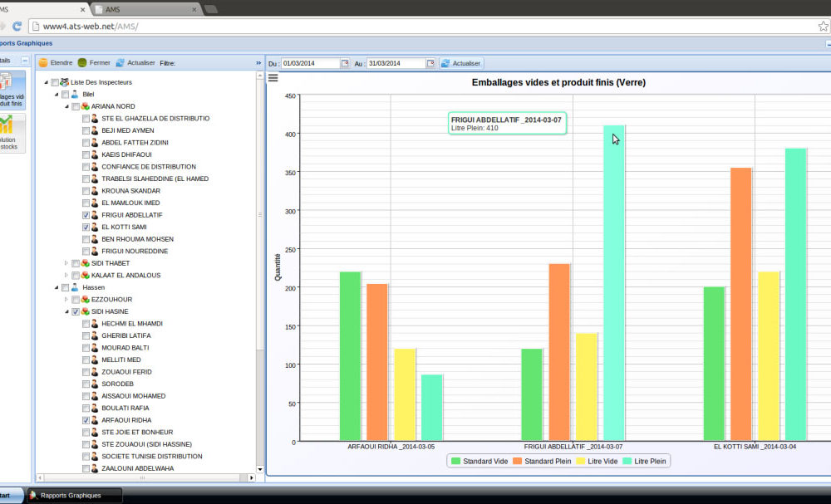Image resolution: width=831 pixels, height=504 pixels.
Task: Collapse the ARIANA NORD tree node
Action: coord(66,106)
